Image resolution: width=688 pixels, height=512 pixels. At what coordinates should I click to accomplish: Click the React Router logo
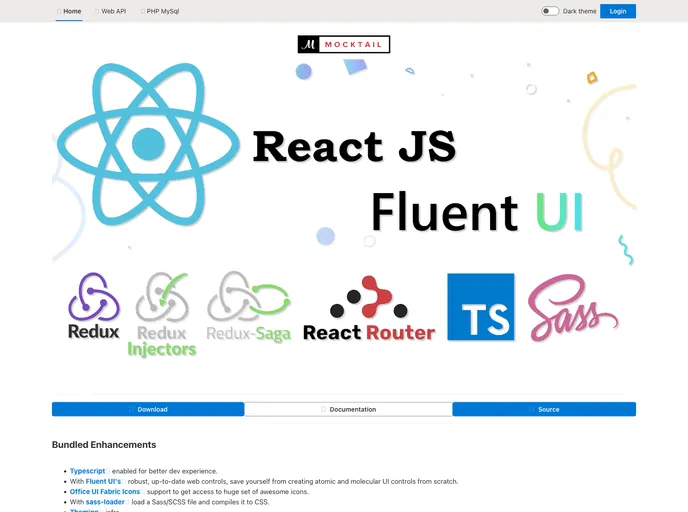coord(369,309)
